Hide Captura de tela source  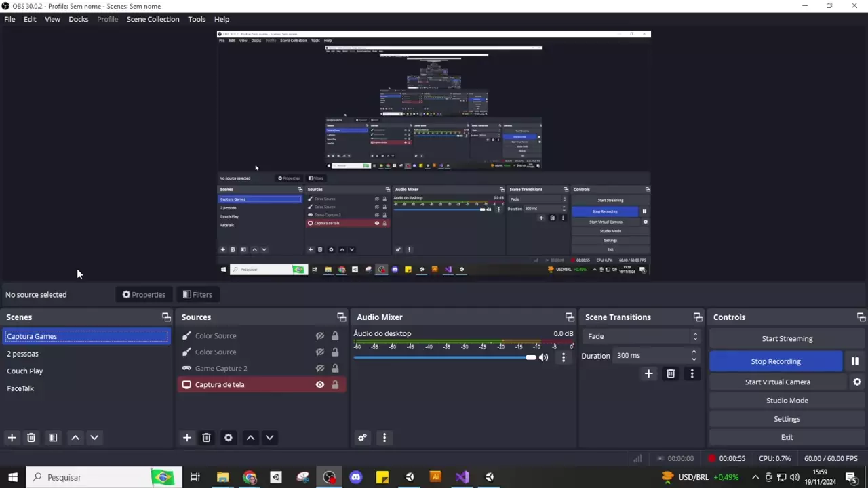point(320,384)
